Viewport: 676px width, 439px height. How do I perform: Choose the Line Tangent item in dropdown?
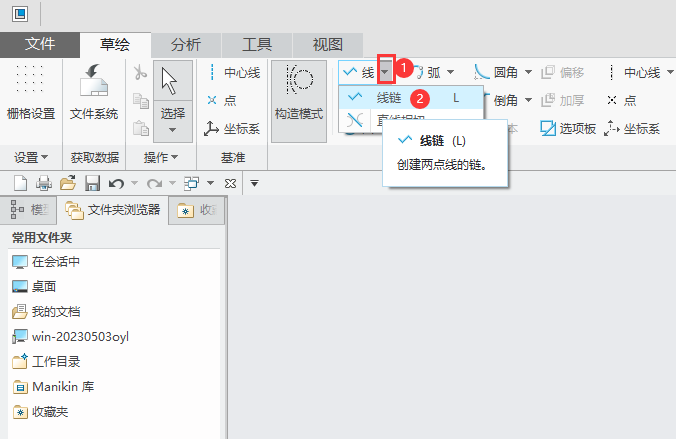361,120
